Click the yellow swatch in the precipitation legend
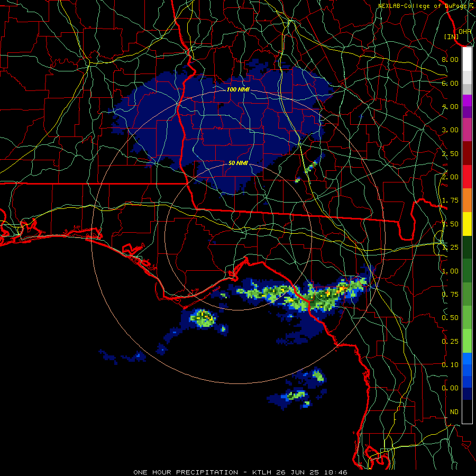This screenshot has width=476, height=476. [467, 224]
